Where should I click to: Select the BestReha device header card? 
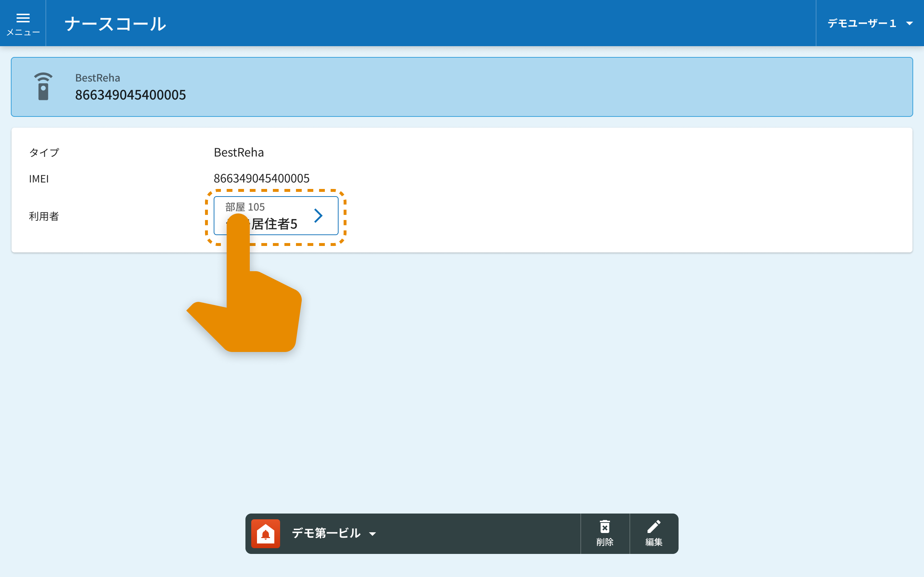[462, 87]
